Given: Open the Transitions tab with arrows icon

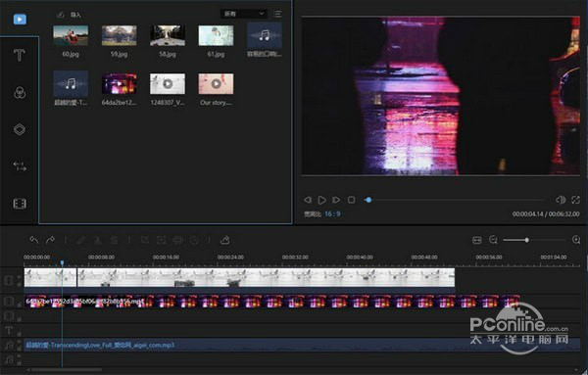Looking at the screenshot, I should pos(20,166).
